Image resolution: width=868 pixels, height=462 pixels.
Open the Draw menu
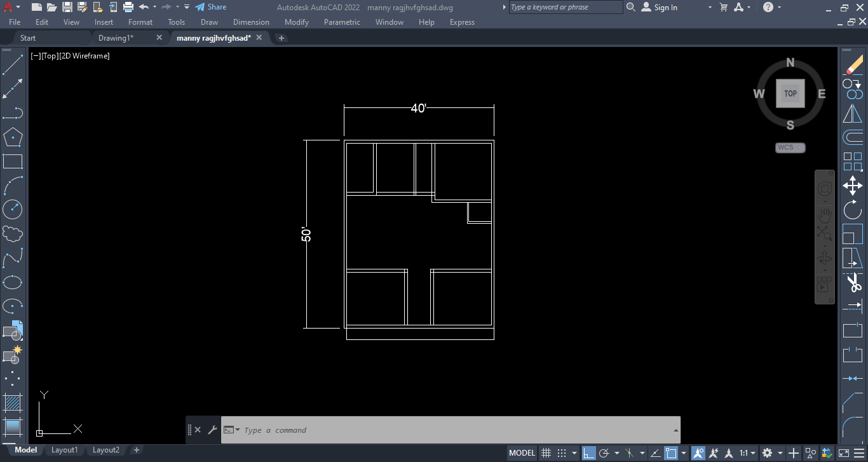click(x=209, y=22)
